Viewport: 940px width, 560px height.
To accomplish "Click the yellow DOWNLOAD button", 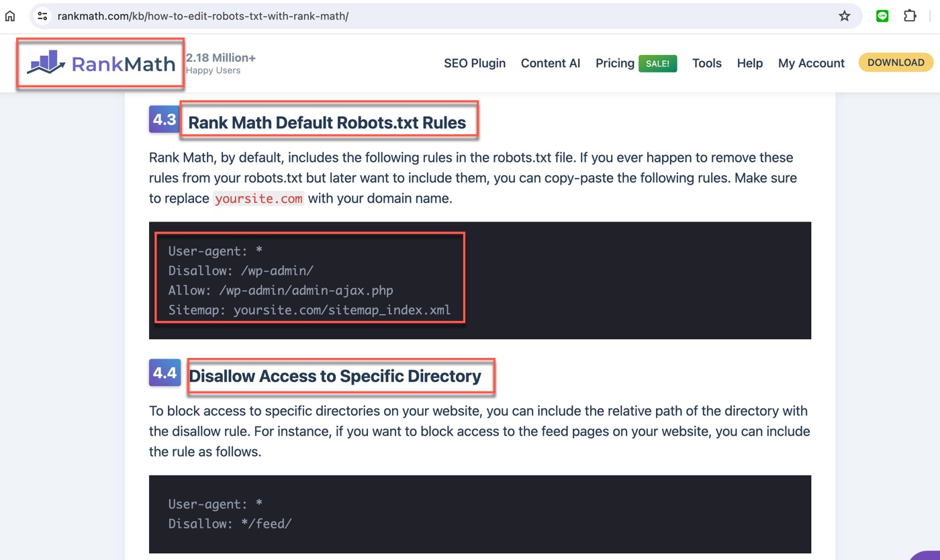I will point(896,62).
